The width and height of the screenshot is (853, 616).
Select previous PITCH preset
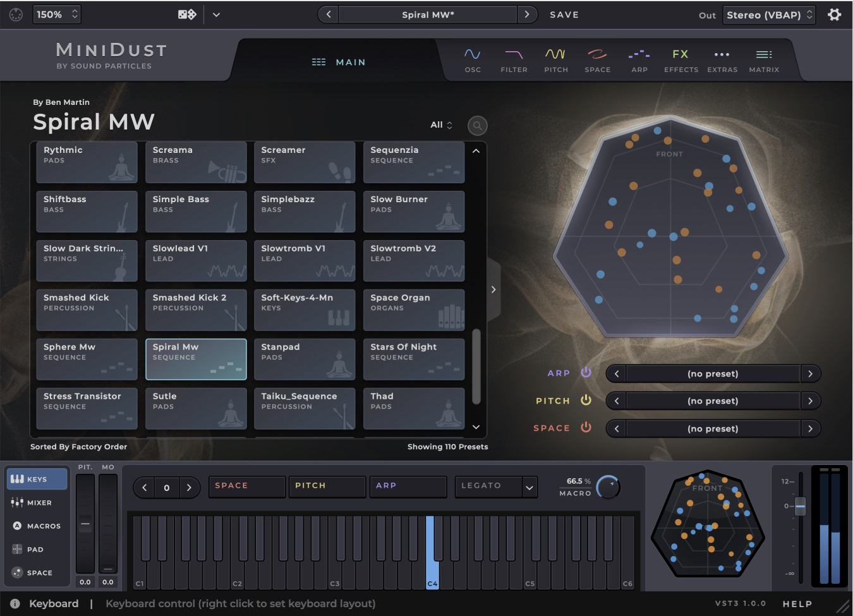click(617, 401)
